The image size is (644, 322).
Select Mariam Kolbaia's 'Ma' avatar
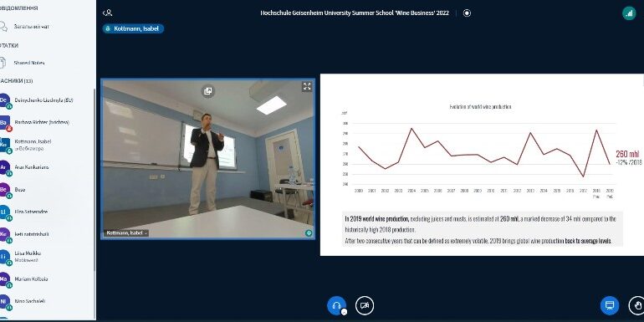click(4, 279)
